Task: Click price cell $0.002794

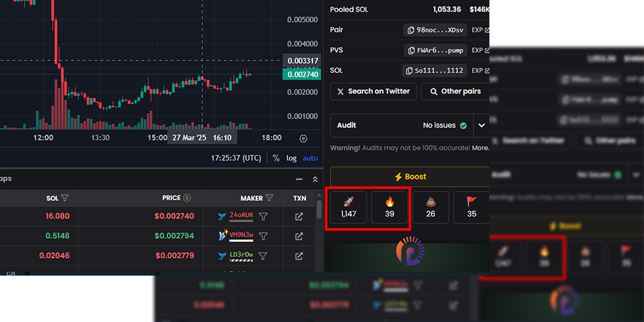Action: (174, 236)
